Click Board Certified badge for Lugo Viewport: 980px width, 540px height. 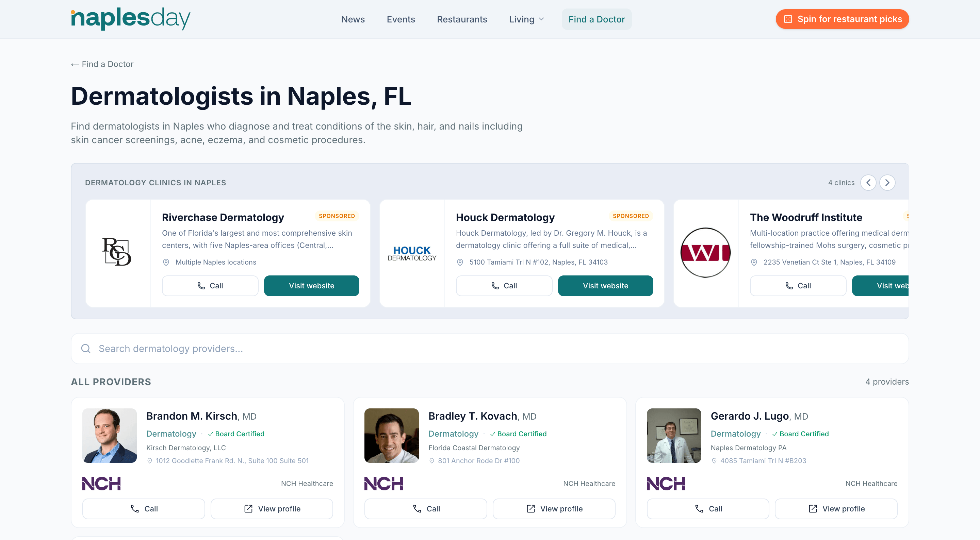coord(800,434)
